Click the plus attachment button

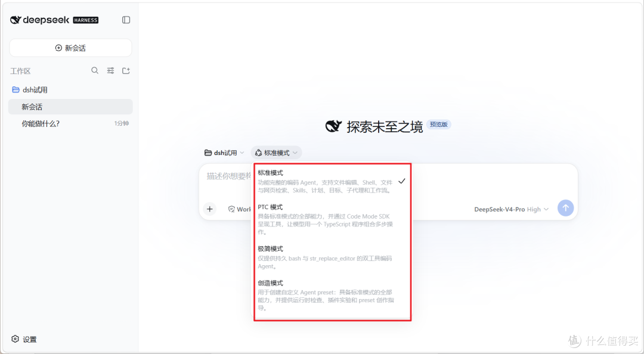tap(210, 209)
